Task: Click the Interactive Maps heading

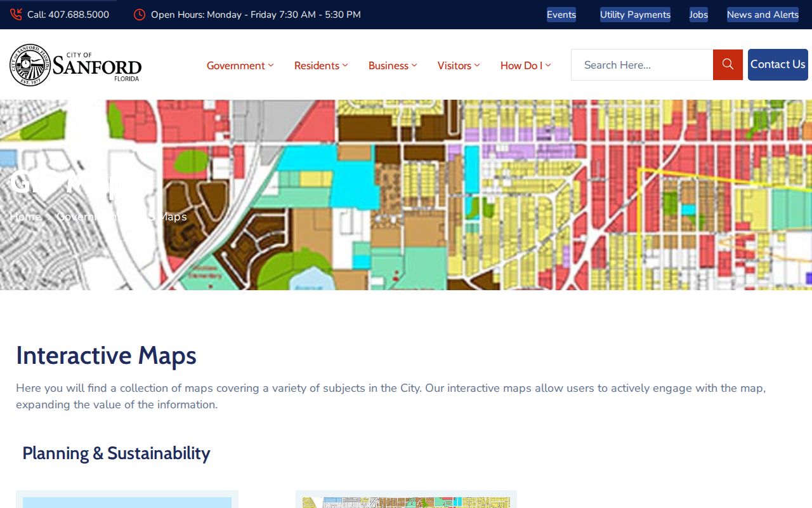Action: pos(106,355)
